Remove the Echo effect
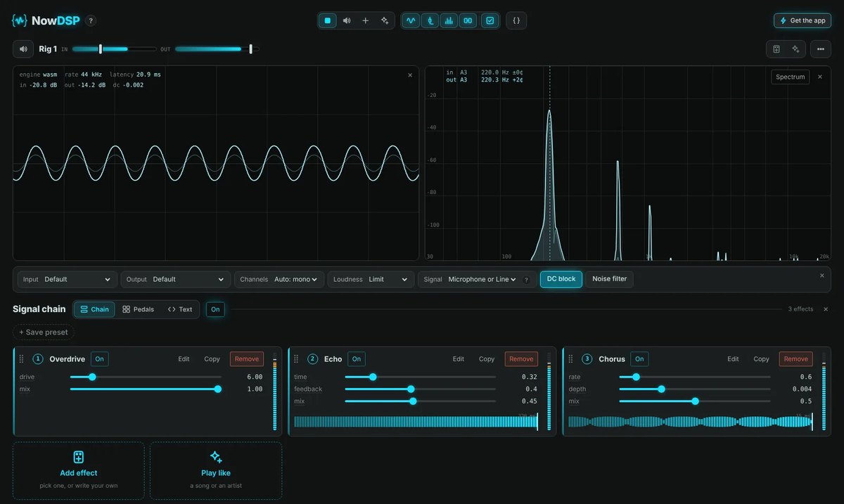This screenshot has height=504, width=844. (x=521, y=359)
